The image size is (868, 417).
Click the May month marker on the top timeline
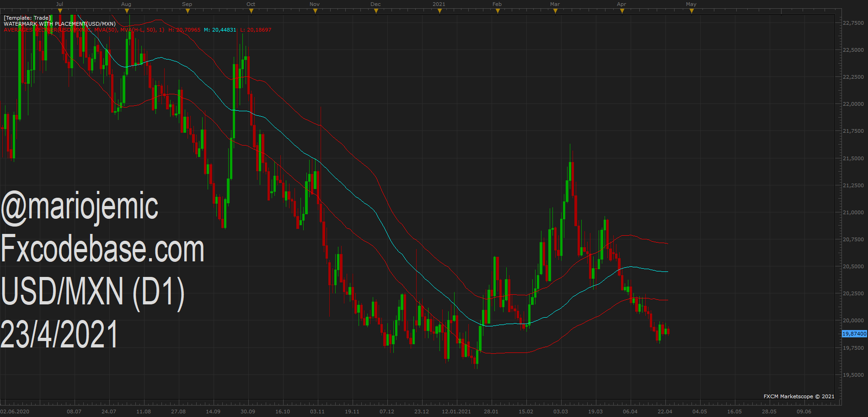coord(691,4)
